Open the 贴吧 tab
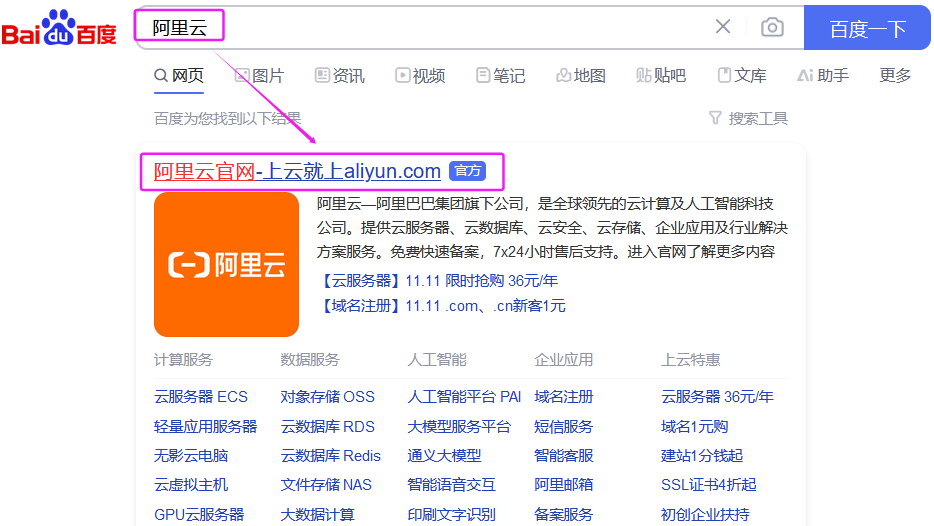Viewport: 934px width, 526px height. [661, 76]
